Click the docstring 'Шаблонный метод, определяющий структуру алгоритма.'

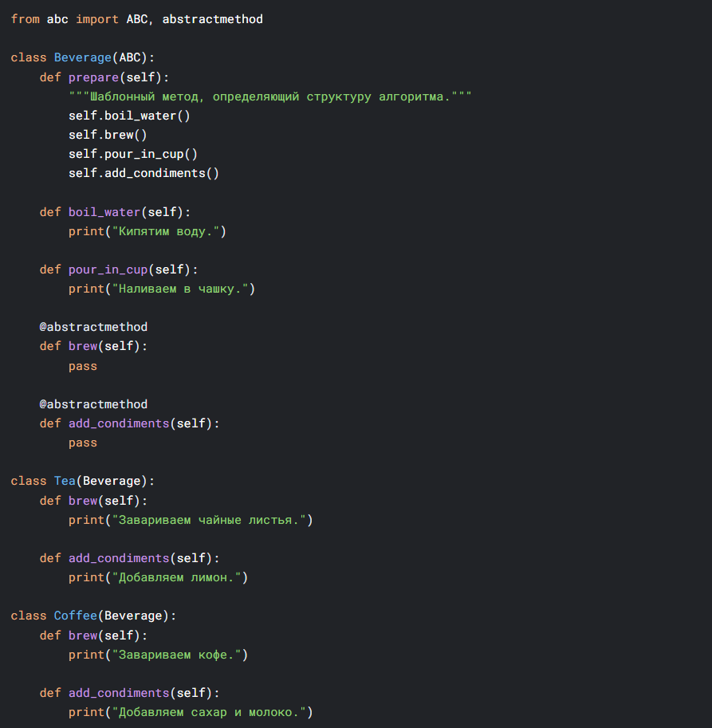[270, 96]
